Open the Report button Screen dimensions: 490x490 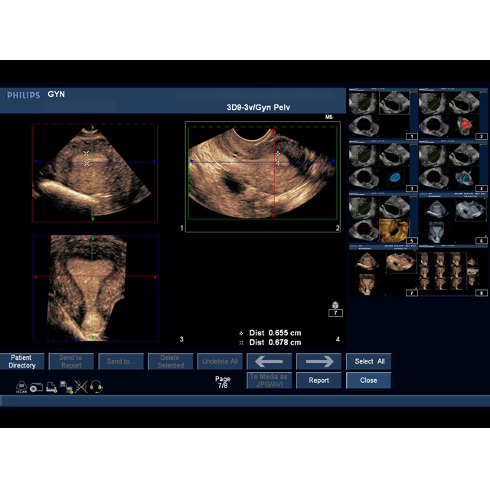tap(319, 380)
